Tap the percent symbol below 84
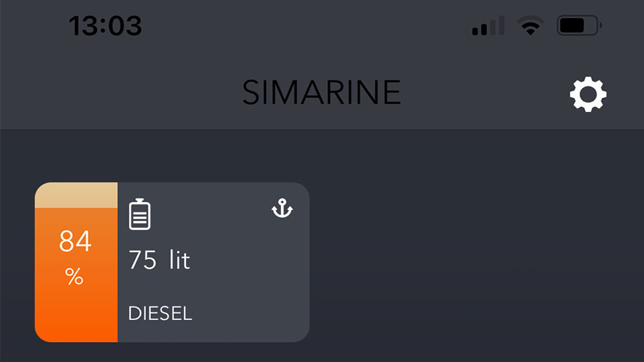644x362 pixels. [x=75, y=277]
